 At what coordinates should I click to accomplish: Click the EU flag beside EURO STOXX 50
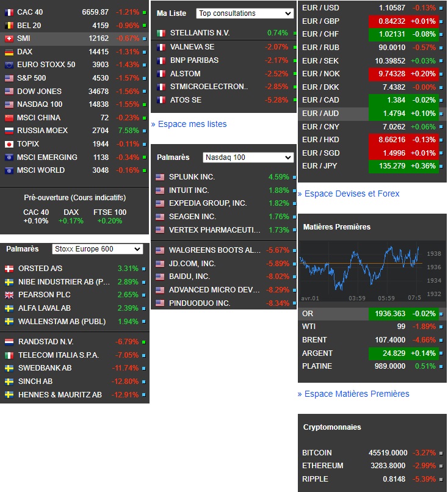(x=9, y=65)
